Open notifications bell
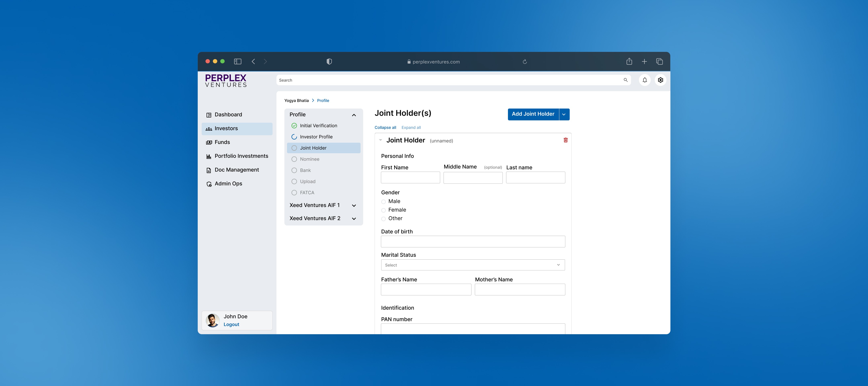Image resolution: width=868 pixels, height=386 pixels. pos(644,80)
